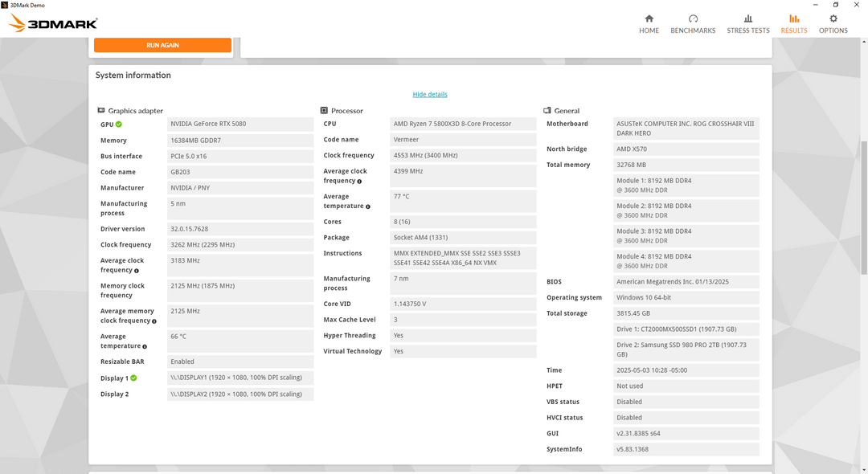This screenshot has width=868, height=474.
Task: Click the RUN AGAIN button
Action: tap(162, 45)
